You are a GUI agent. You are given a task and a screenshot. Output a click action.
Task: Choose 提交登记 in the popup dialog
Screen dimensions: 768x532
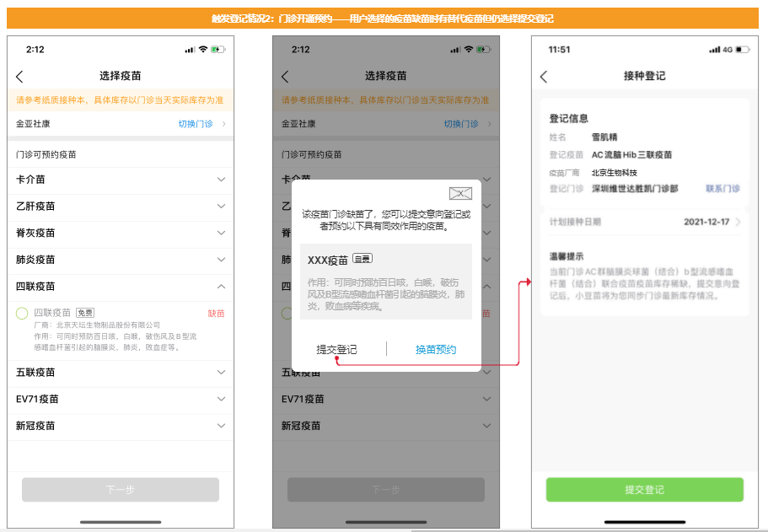tap(336, 349)
